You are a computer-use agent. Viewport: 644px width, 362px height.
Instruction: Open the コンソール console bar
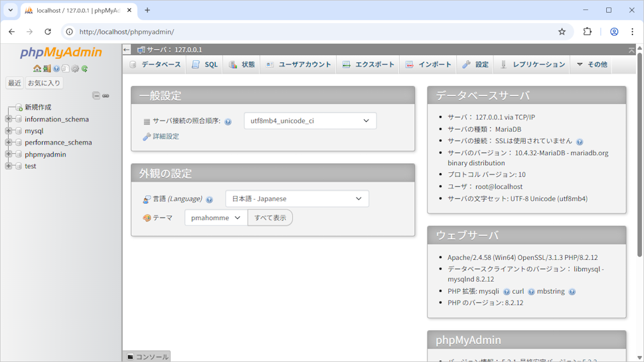coord(147,357)
